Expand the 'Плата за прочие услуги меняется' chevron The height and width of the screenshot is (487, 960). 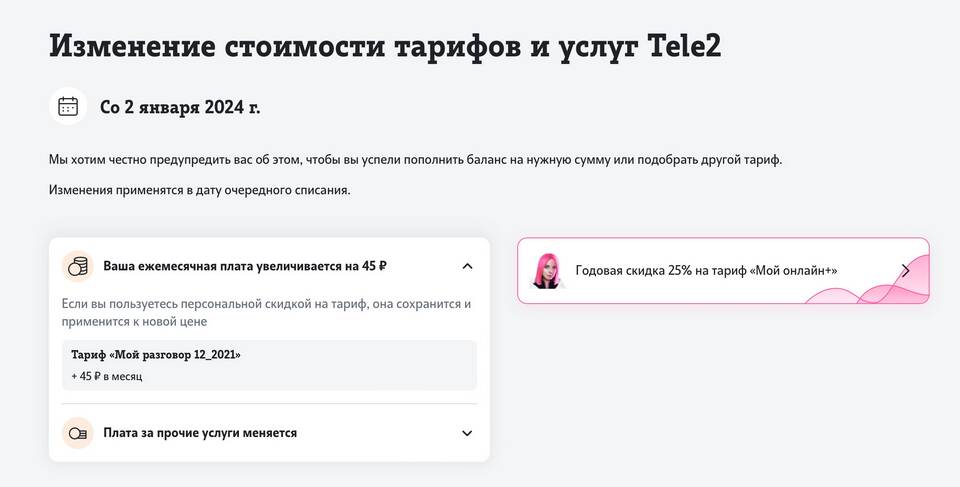467,433
